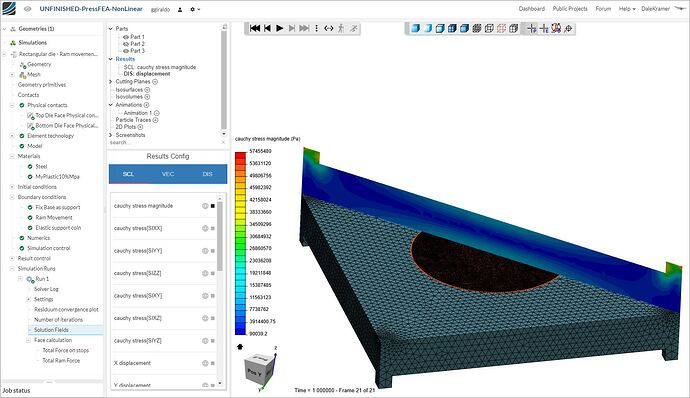
Task: Click the magnifier zoom tool icon
Action: pos(556,29)
